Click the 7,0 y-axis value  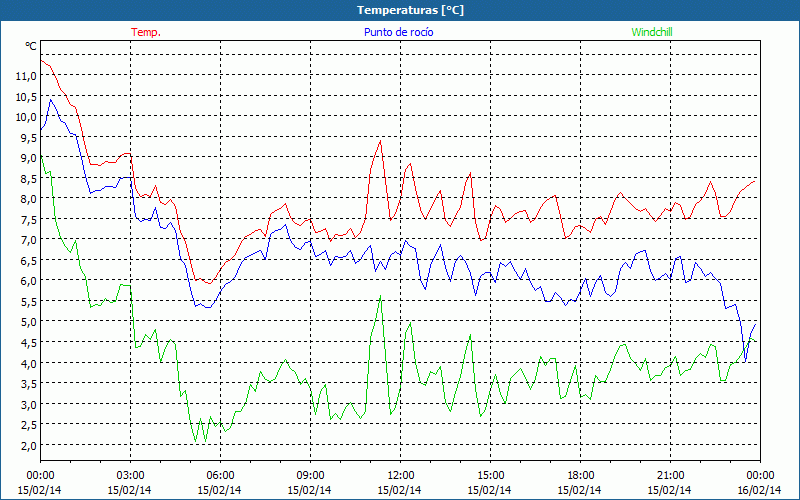tap(28, 240)
